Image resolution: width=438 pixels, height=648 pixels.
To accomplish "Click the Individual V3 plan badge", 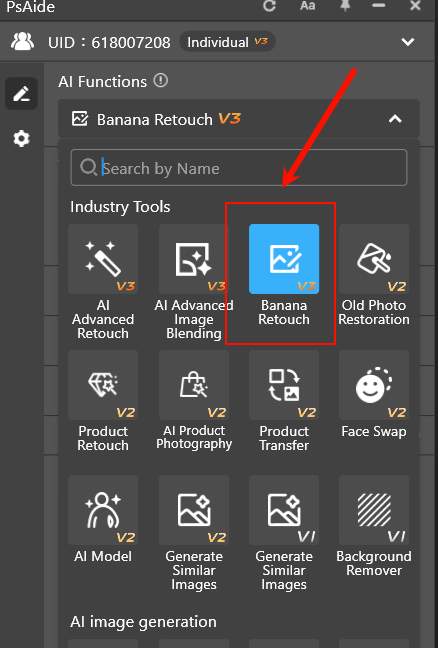I will pos(227,42).
